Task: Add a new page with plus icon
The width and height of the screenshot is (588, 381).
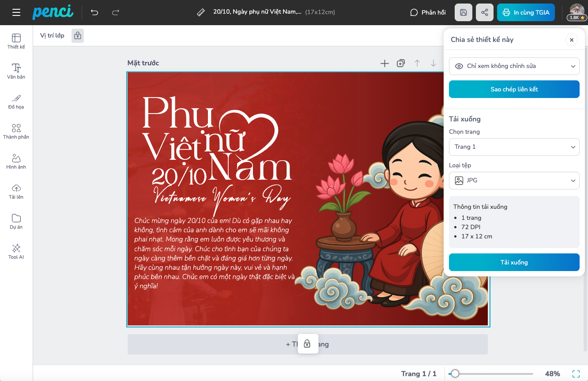Action: click(x=384, y=64)
